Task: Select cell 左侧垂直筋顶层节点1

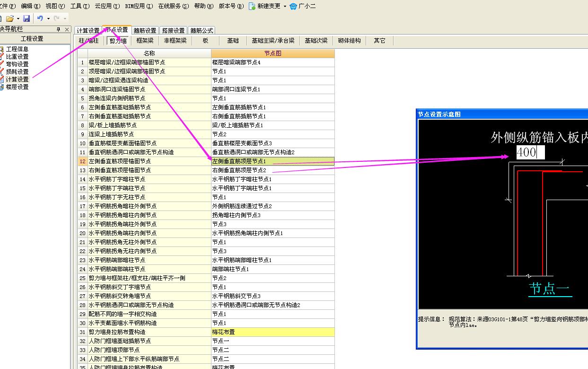Action: coord(273,161)
